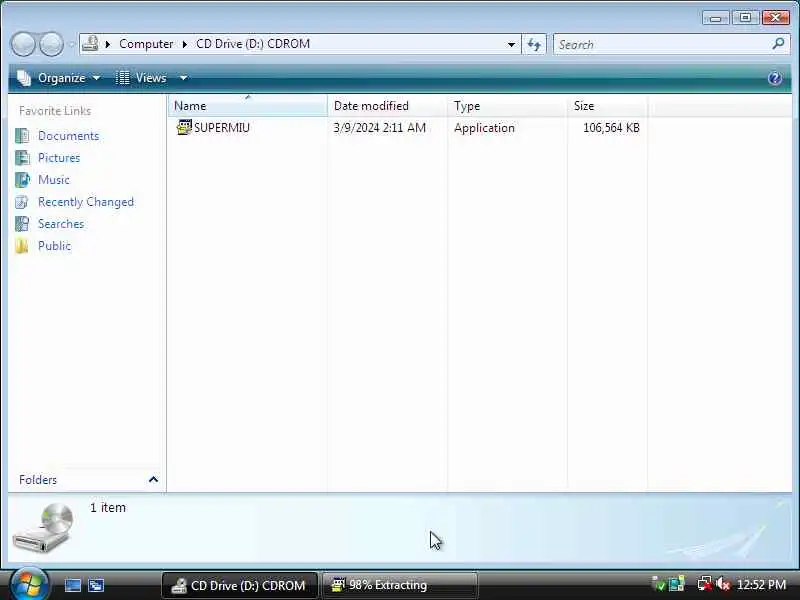
Task: Open Documents in Favorite Links
Action: pyautogui.click(x=68, y=136)
